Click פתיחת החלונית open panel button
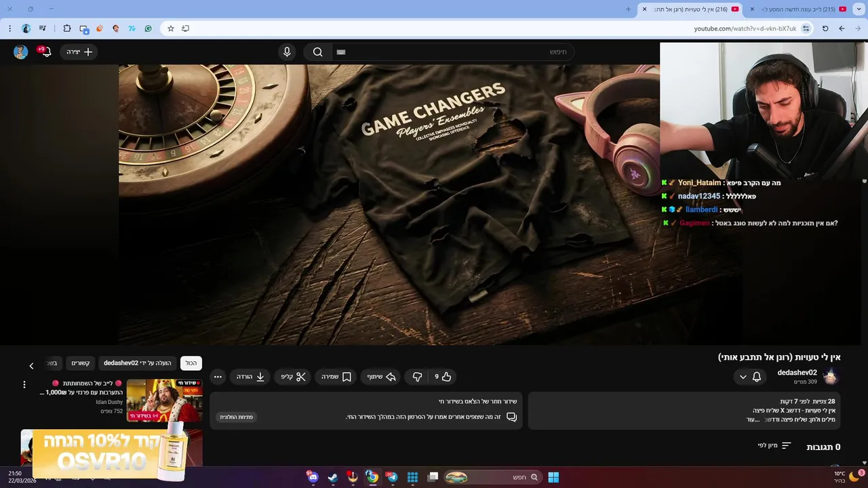 [x=236, y=417]
